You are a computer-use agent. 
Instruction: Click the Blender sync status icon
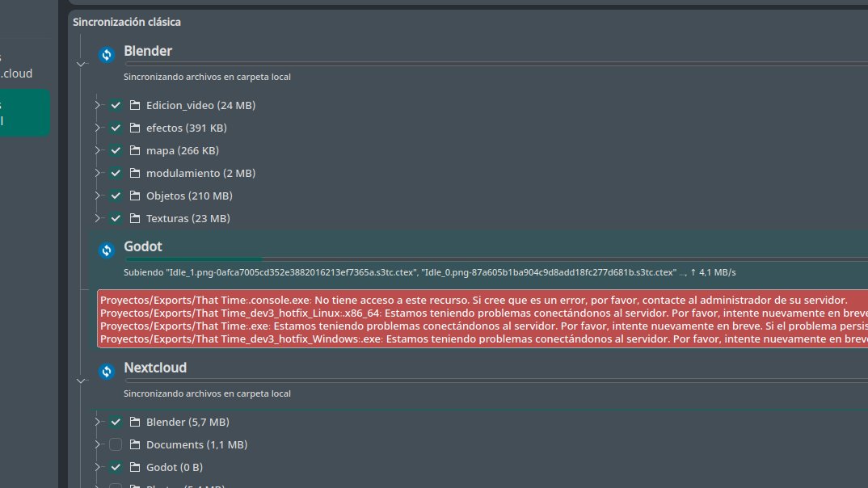click(107, 54)
